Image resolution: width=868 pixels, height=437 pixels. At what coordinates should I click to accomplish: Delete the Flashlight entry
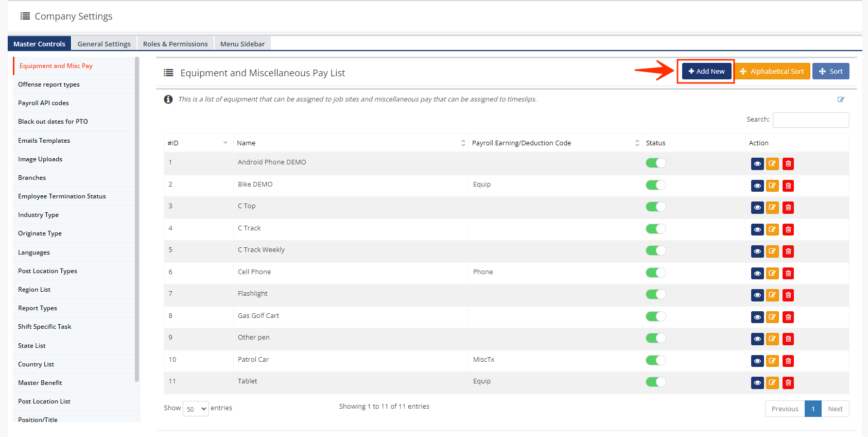pyautogui.click(x=788, y=295)
